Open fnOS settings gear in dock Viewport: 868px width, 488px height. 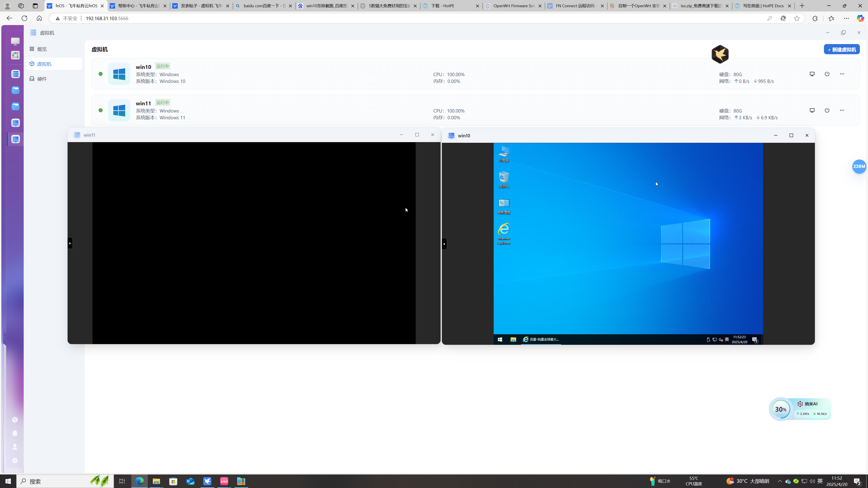point(15,460)
